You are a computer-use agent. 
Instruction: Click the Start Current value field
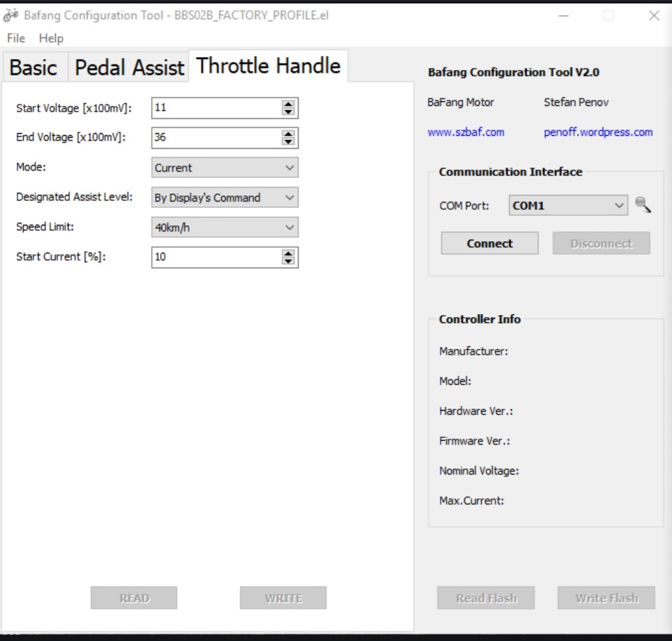pyautogui.click(x=215, y=257)
